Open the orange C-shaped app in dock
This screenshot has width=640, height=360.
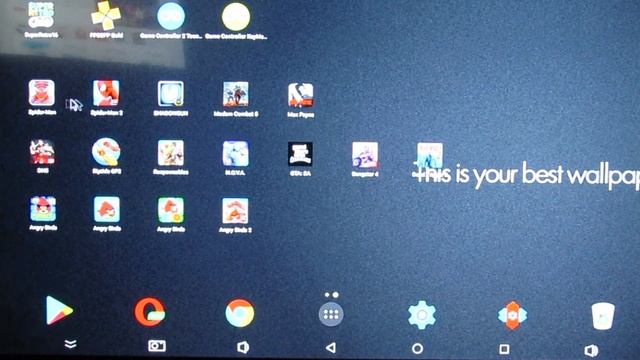pyautogui.click(x=150, y=312)
